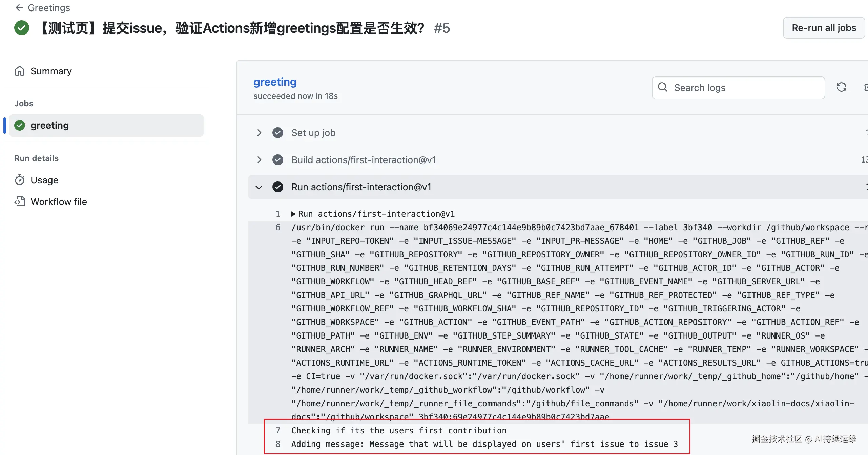This screenshot has height=455, width=868.
Task: Click log line number 8
Action: point(278,444)
